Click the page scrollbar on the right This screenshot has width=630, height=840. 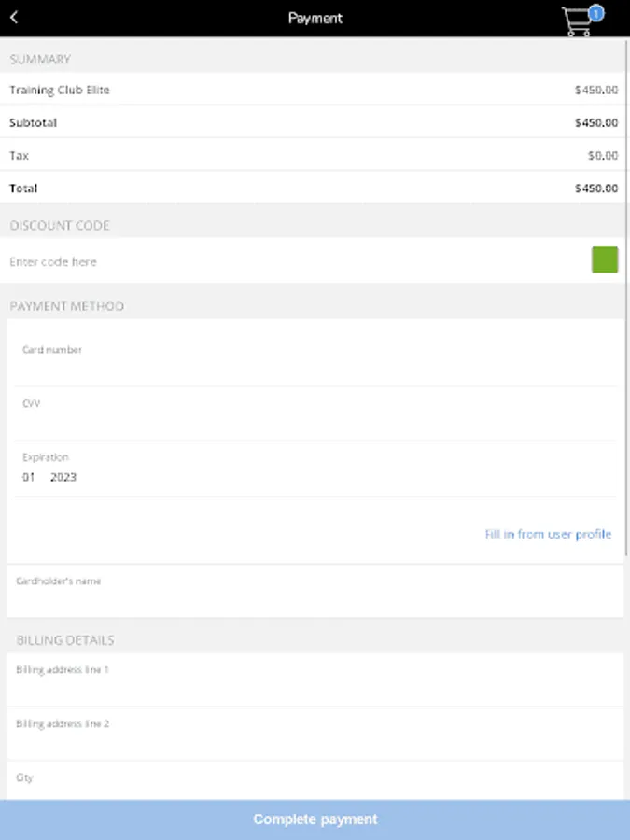627,187
